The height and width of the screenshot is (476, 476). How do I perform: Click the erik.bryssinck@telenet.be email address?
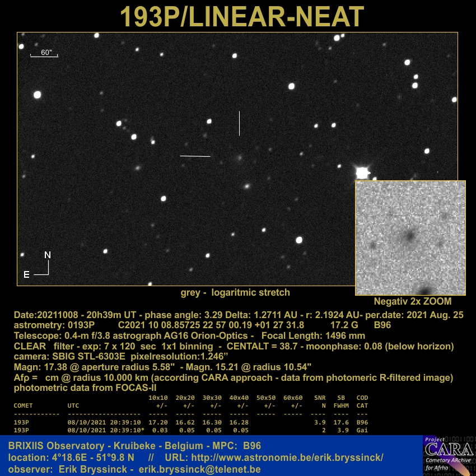click(199, 469)
